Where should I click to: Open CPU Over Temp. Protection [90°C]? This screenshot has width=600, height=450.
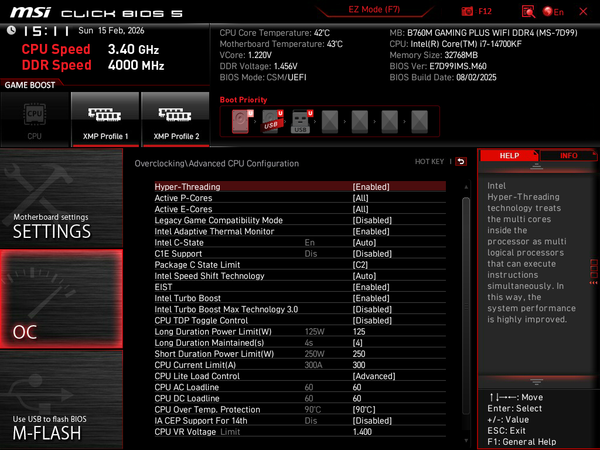click(300, 409)
